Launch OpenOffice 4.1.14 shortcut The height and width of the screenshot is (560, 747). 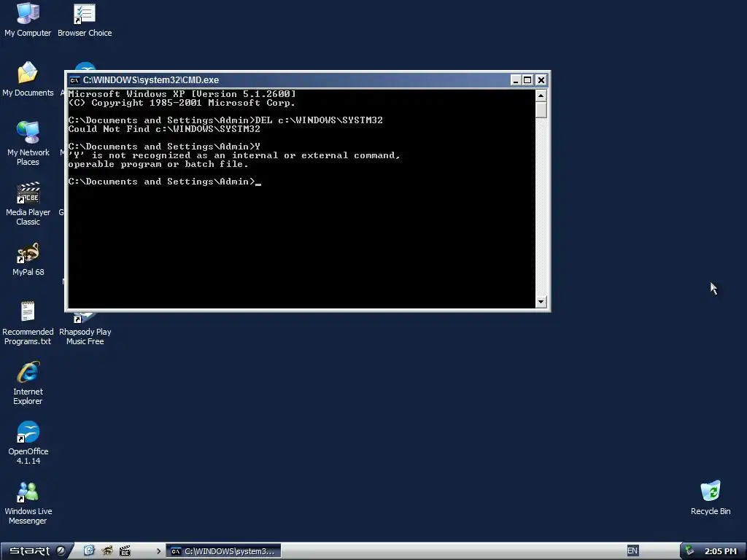point(28,443)
